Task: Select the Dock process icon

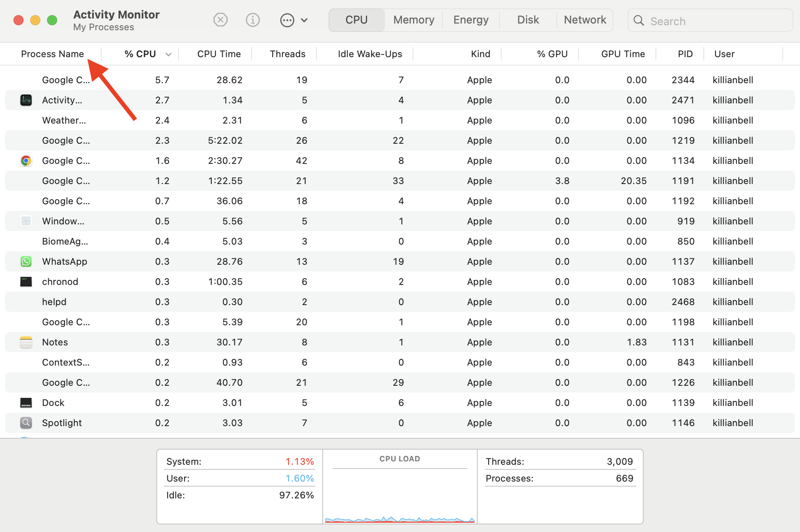Action: point(26,403)
